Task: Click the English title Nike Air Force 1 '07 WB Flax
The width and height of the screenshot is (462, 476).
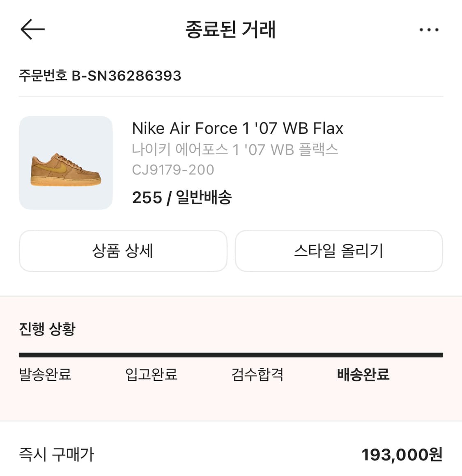Action: (237, 128)
